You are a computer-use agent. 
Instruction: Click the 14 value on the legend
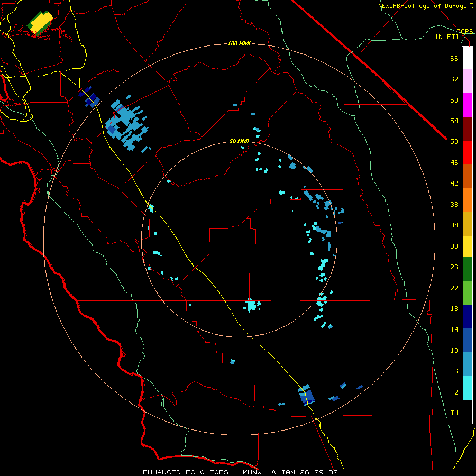tap(454, 329)
